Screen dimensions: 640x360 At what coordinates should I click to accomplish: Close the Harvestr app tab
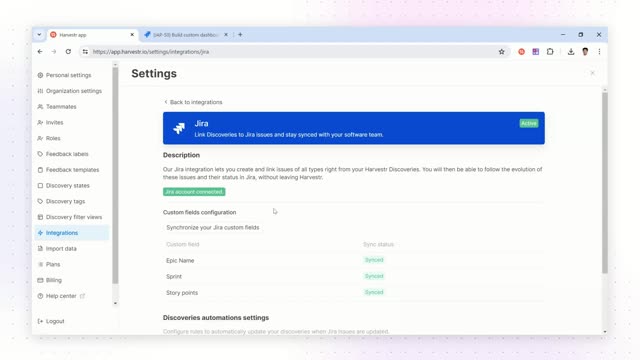point(132,35)
